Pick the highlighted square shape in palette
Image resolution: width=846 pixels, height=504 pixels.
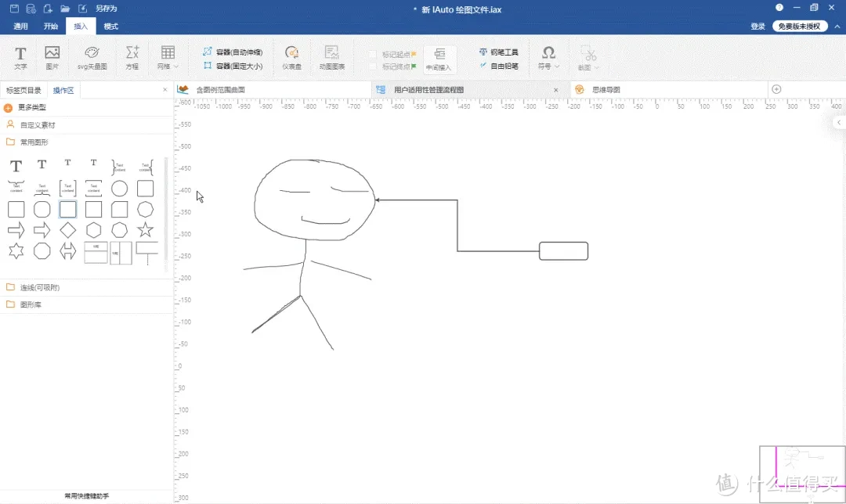[x=68, y=209]
